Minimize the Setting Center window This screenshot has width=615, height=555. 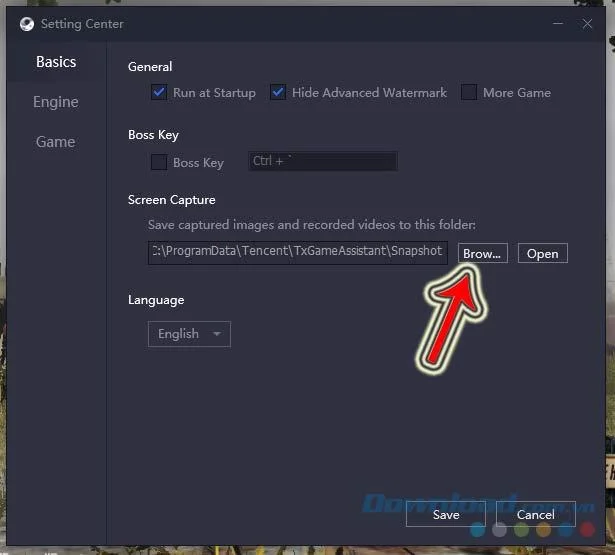[x=558, y=24]
